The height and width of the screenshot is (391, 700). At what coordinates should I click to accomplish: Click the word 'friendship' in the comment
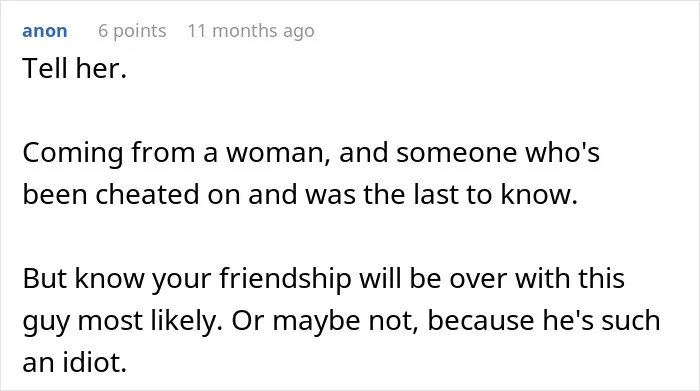click(285, 279)
